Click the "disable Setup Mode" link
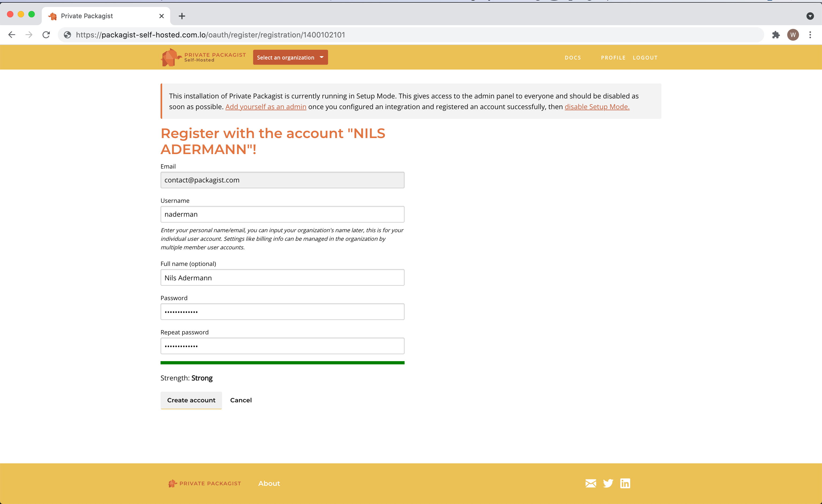 click(597, 107)
